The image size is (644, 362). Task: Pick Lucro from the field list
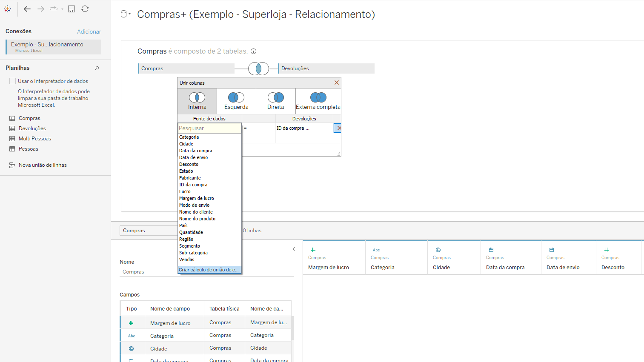185,191
